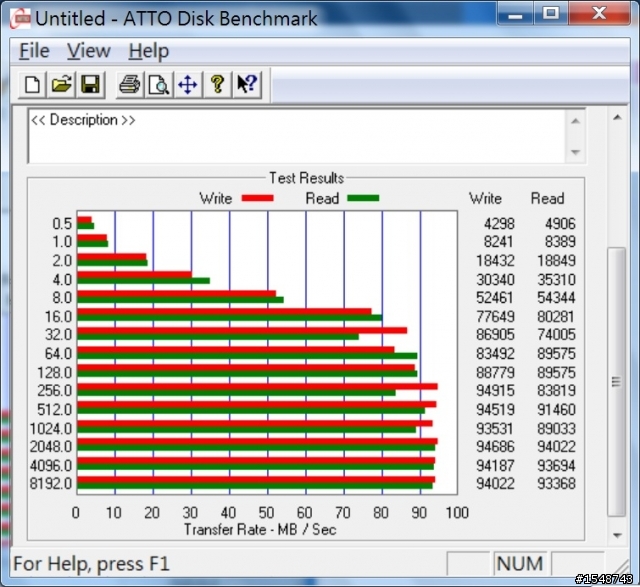Click the red Write legend swatch
This screenshot has height=587, width=640.
coord(258,198)
